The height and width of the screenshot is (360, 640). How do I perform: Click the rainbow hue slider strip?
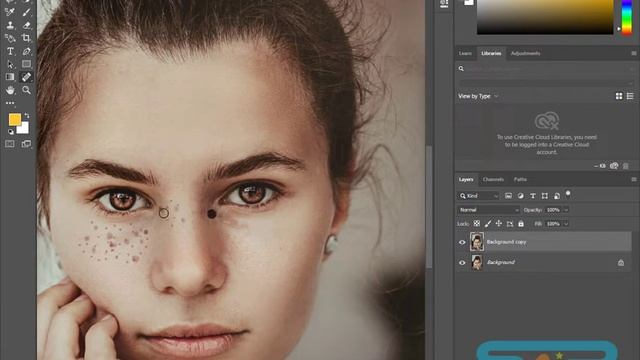[627, 17]
